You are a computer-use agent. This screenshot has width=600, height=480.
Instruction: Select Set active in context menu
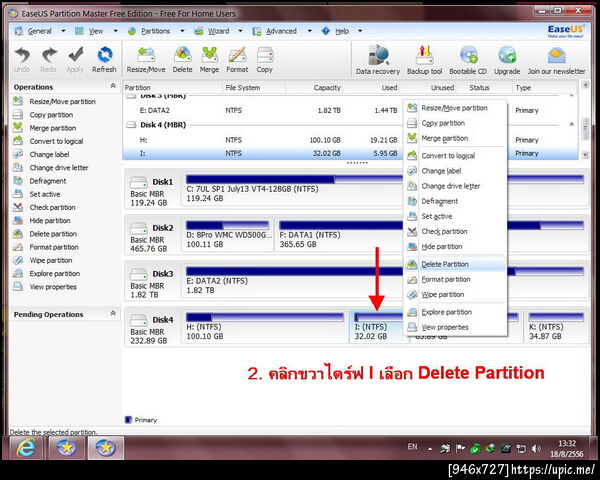[455, 216]
